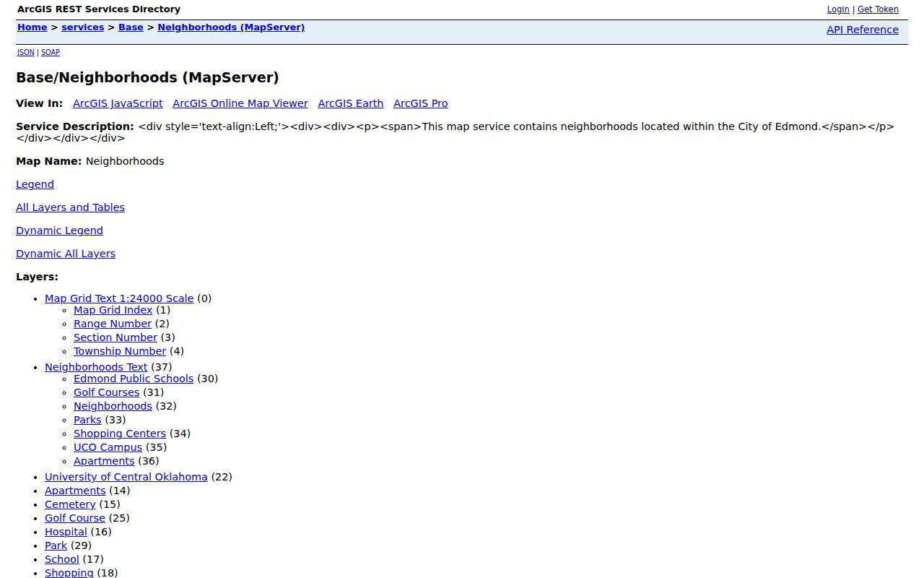The width and height of the screenshot is (924, 578).
Task: Open Edmond Public Schools layer
Action: click(134, 379)
